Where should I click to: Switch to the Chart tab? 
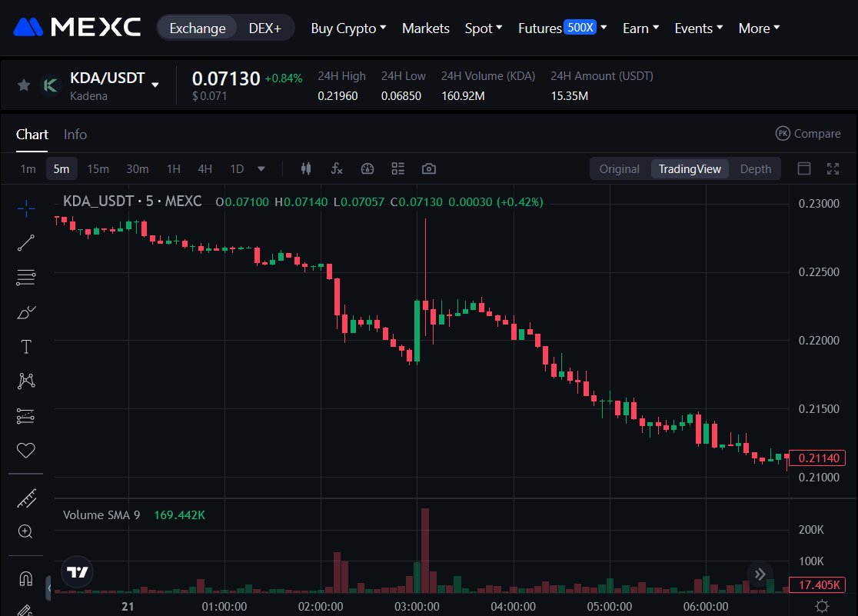(x=32, y=134)
